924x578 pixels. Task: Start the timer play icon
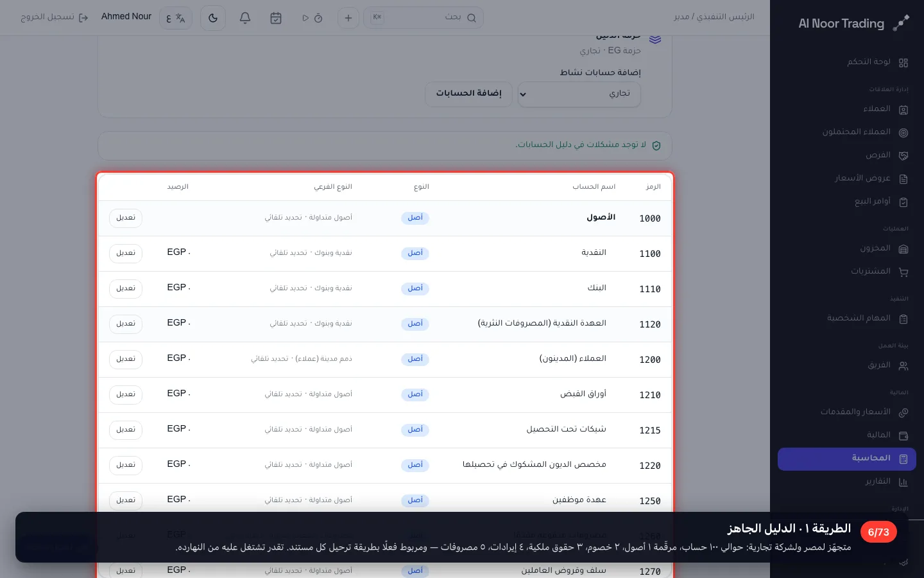coord(305,18)
